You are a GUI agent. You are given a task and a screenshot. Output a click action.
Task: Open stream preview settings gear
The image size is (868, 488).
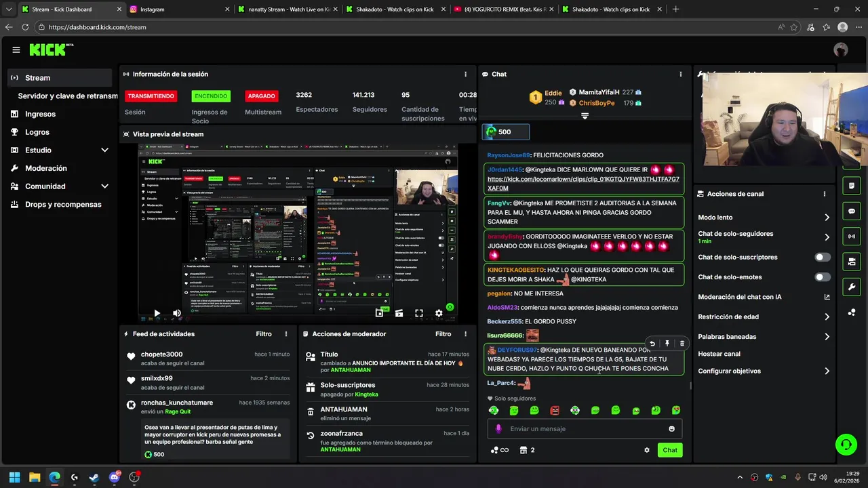tap(439, 313)
